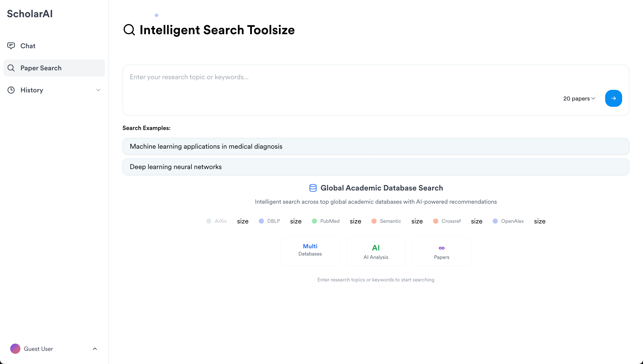Toggle the Crossref database source

pos(447,221)
